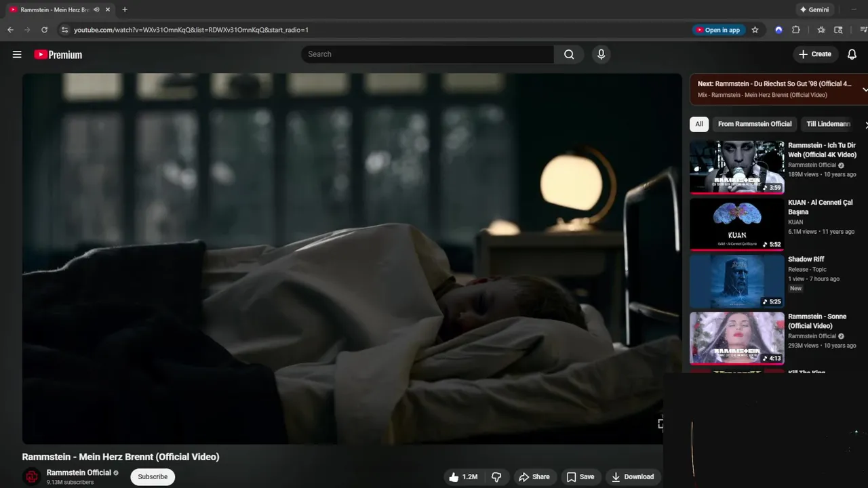The height and width of the screenshot is (488, 868).
Task: Open the Rammstein Official channel avatar
Action: click(x=31, y=476)
